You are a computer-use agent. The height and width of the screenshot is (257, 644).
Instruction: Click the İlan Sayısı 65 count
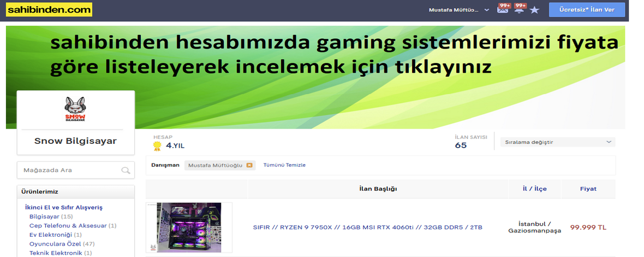click(461, 145)
